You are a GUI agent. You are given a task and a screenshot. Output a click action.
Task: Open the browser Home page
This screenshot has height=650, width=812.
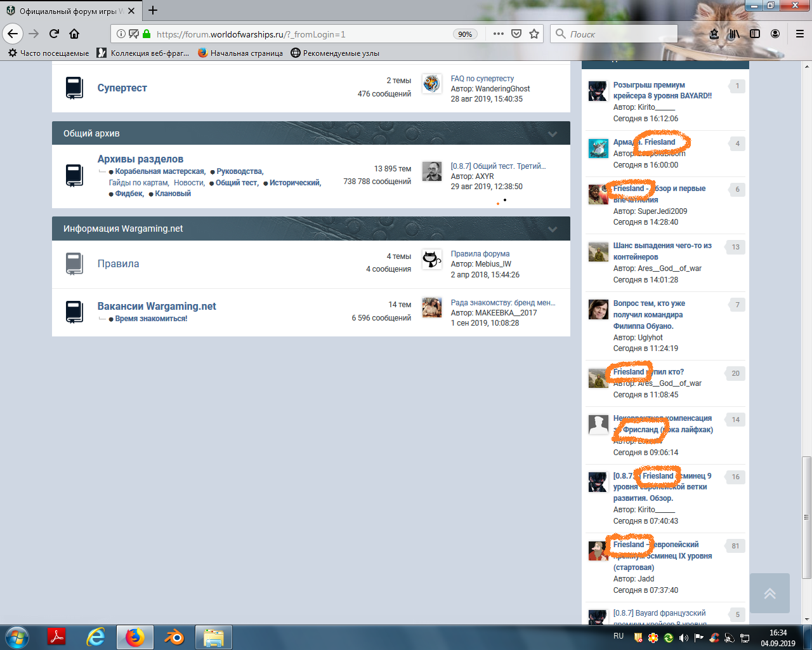(x=74, y=34)
